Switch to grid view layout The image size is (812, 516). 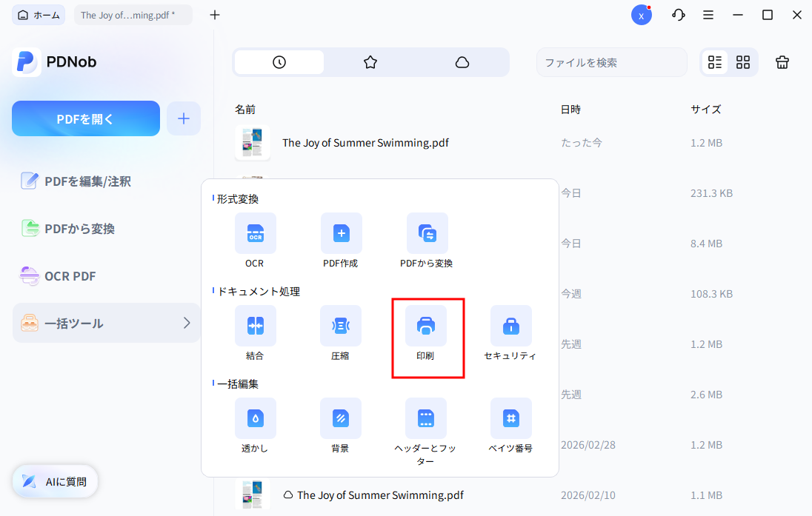click(x=743, y=62)
